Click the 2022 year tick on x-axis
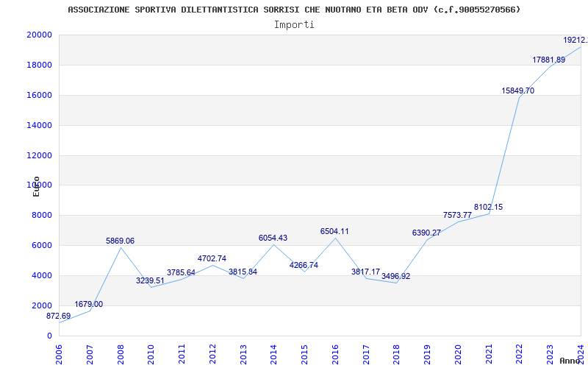The width and height of the screenshot is (588, 368). click(x=519, y=353)
